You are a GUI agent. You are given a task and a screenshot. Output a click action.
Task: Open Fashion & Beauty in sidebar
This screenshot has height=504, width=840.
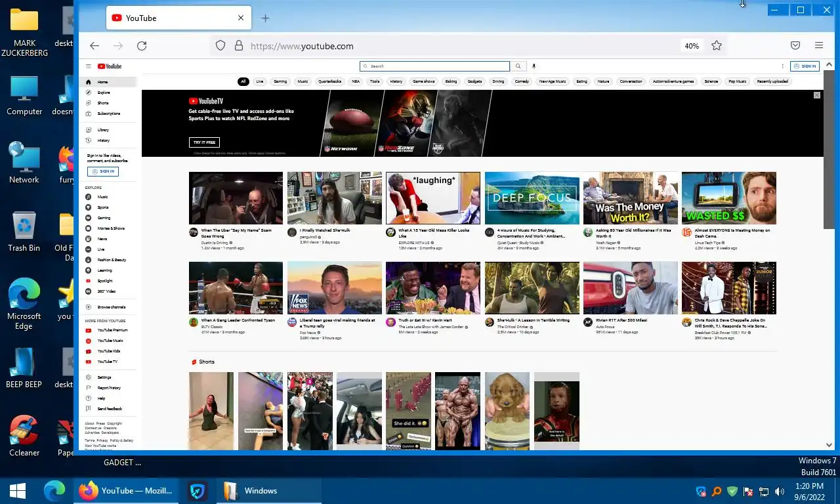pos(108,260)
